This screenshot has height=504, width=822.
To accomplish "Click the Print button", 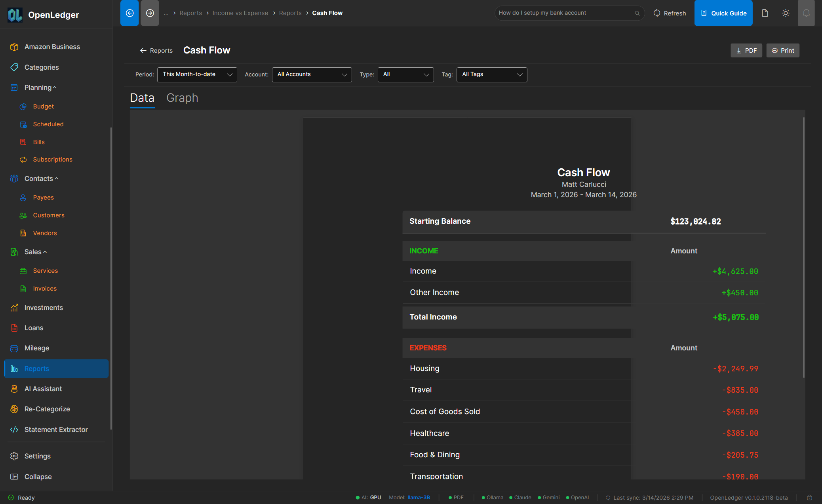I will (782, 51).
